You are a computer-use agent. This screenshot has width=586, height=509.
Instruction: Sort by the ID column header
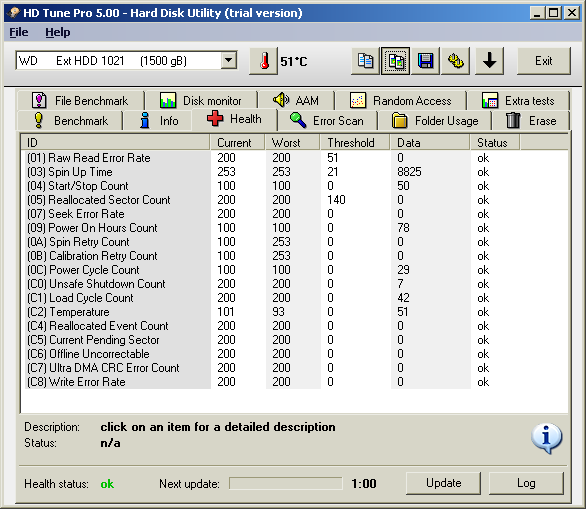[x=115, y=143]
